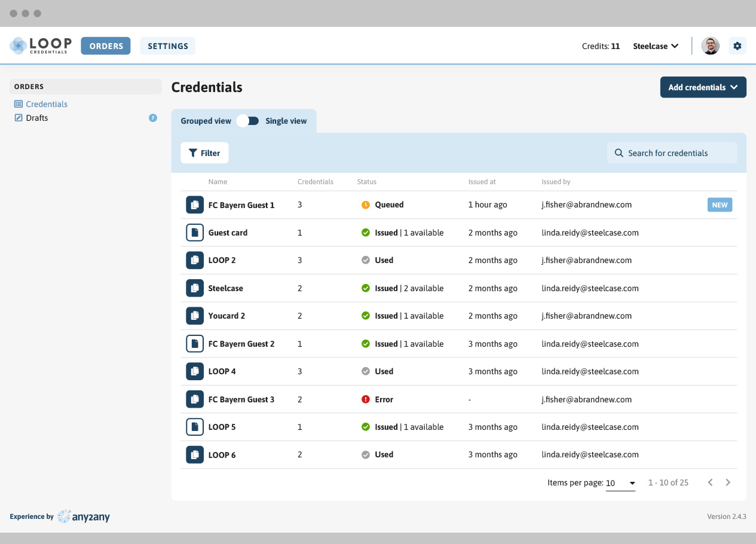Image resolution: width=756 pixels, height=544 pixels.
Task: Select Credentials in the sidebar
Action: (x=46, y=104)
